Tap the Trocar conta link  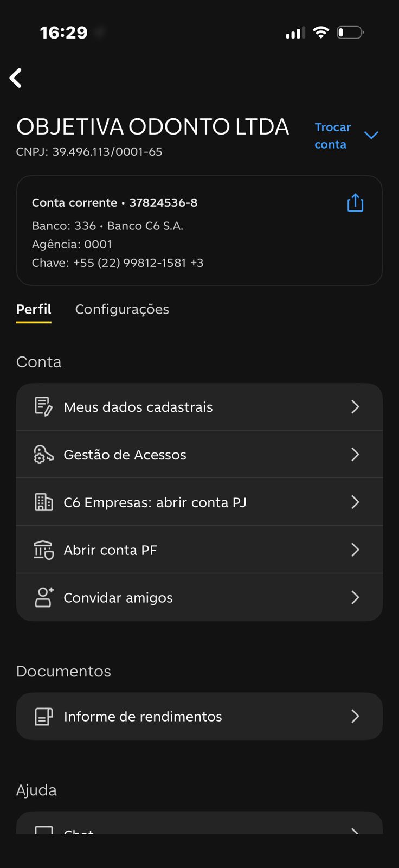pos(332,136)
